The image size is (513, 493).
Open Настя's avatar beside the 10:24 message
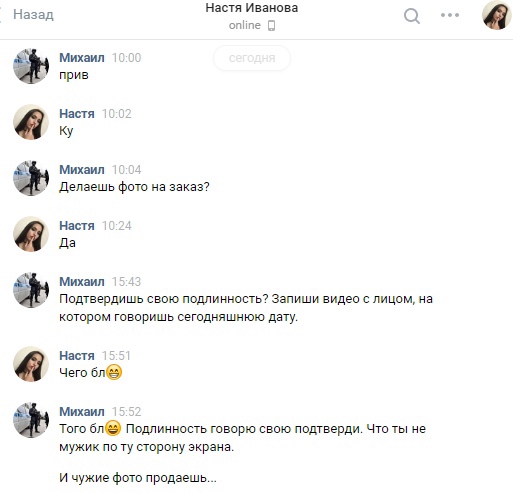(x=31, y=234)
